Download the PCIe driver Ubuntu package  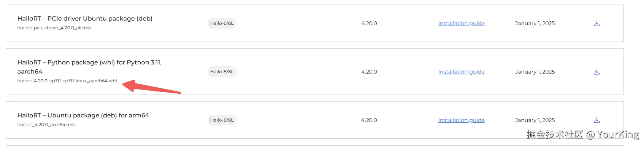597,23
